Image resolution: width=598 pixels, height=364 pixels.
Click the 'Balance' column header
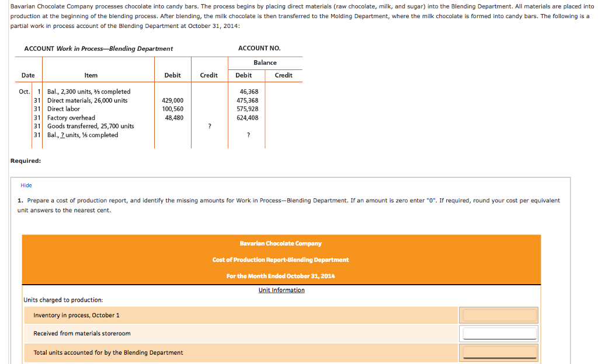265,63
